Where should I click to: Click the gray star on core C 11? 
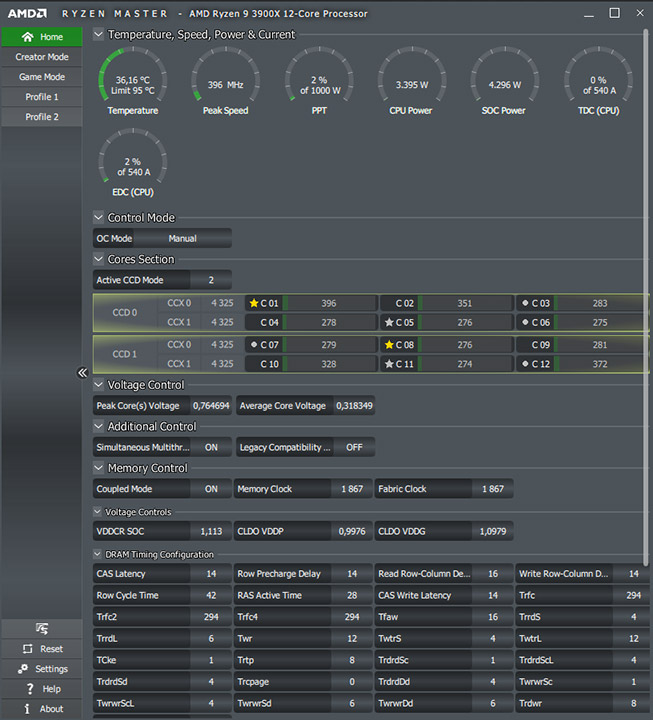[389, 364]
